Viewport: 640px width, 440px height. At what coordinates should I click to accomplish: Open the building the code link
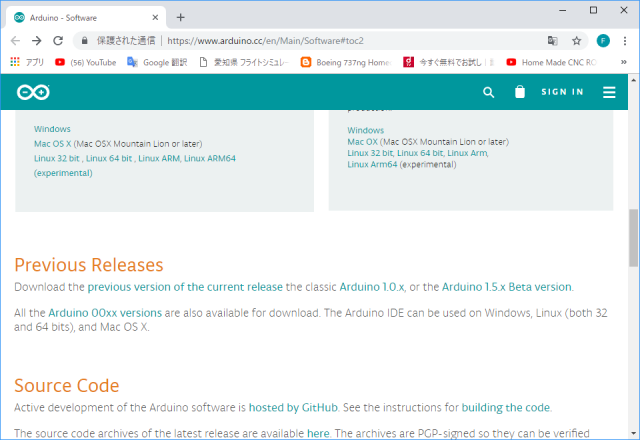[506, 408]
